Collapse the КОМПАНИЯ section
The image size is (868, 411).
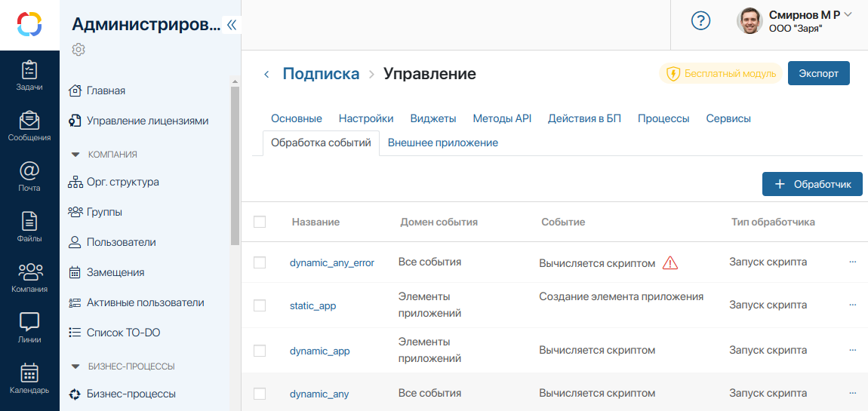coord(75,155)
